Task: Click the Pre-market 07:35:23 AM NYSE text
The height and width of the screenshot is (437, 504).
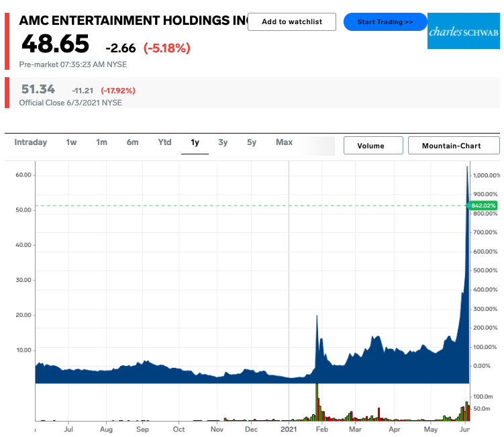Action: point(73,64)
